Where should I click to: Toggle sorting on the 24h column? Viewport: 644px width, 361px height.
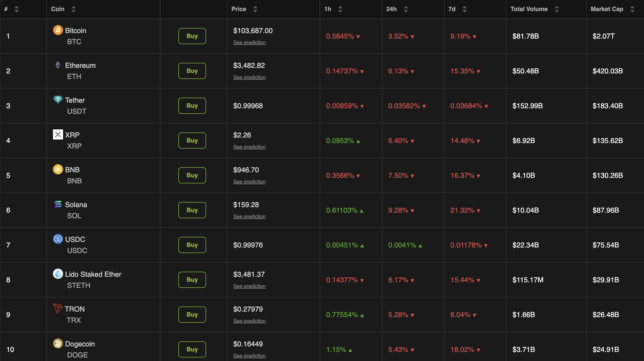pos(405,9)
